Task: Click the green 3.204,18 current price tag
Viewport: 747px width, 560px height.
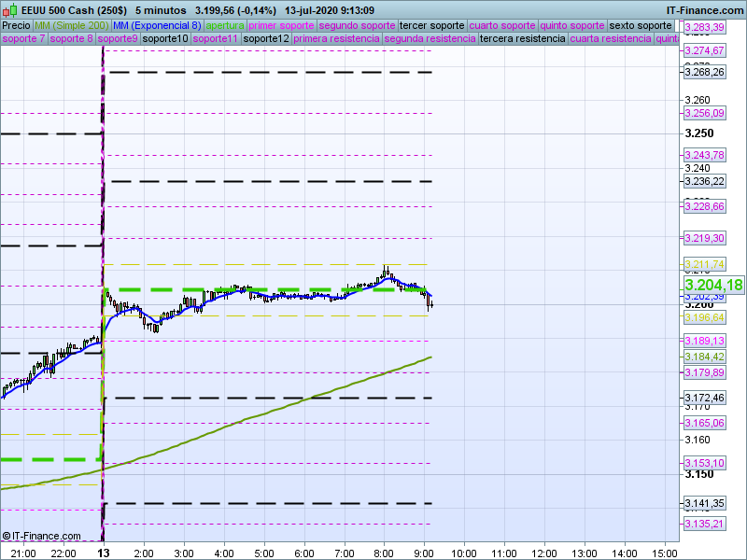Action: click(713, 285)
